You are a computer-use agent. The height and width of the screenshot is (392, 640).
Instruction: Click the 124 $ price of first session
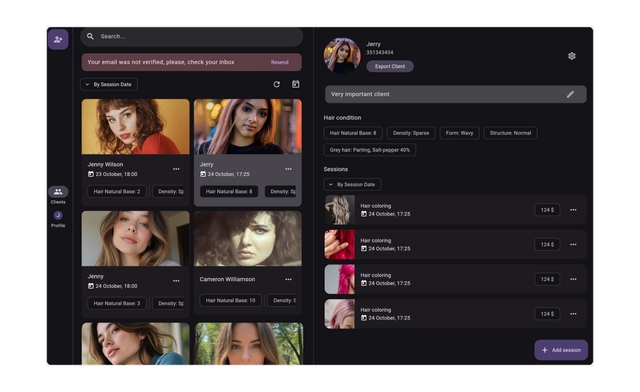[x=547, y=210]
